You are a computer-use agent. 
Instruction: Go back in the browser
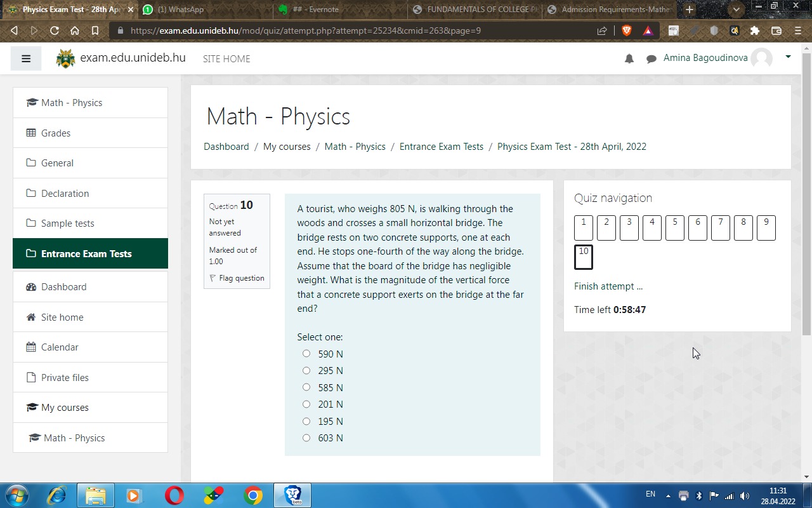14,30
